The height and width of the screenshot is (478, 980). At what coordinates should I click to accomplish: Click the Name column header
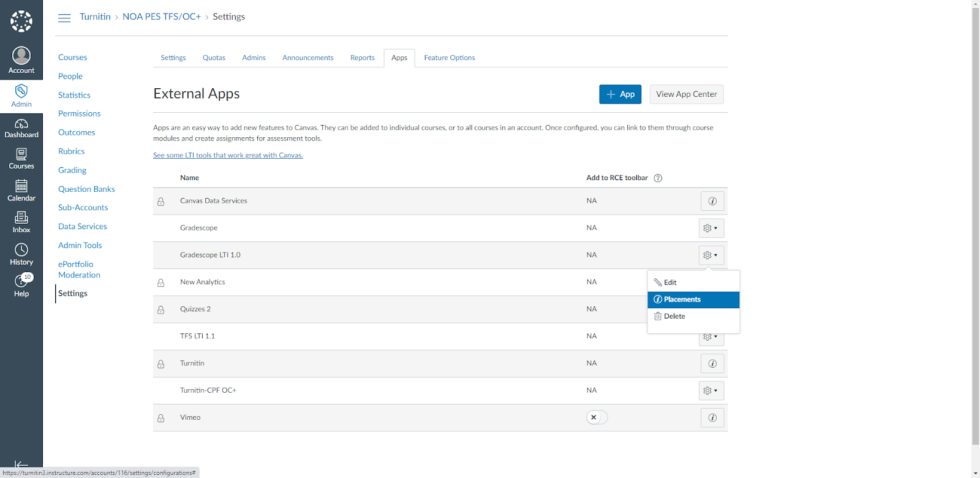coord(190,178)
